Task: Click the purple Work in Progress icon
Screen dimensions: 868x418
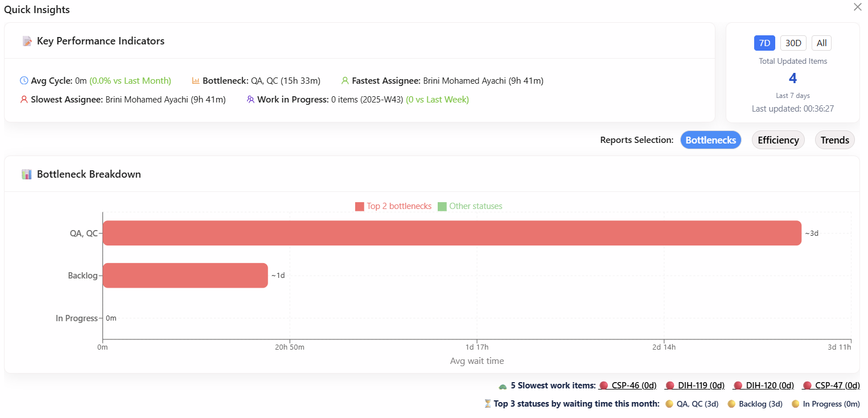Action: [250, 100]
